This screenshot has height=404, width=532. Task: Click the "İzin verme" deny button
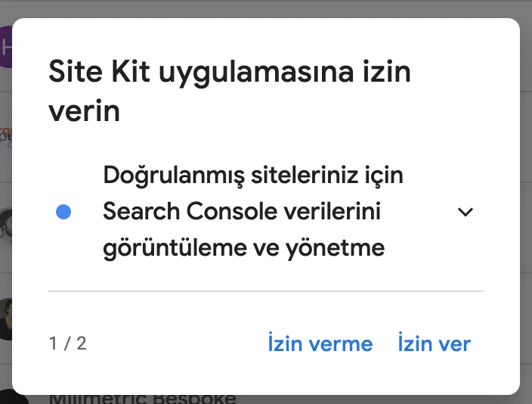click(320, 344)
